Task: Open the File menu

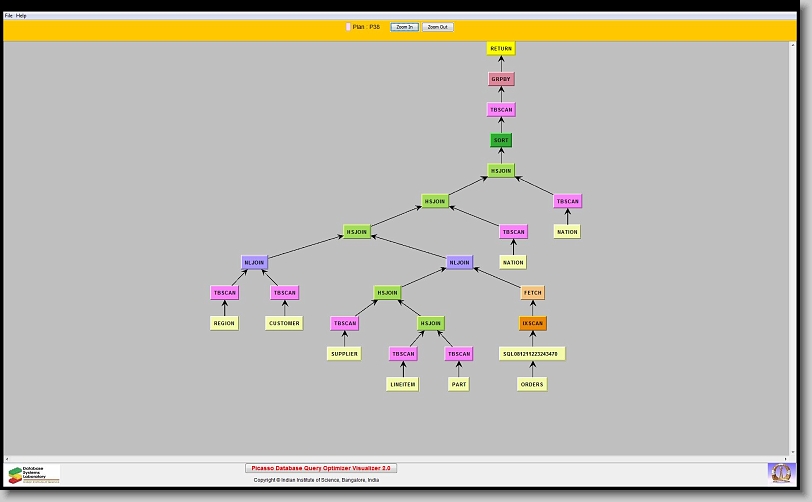Action: 9,16
